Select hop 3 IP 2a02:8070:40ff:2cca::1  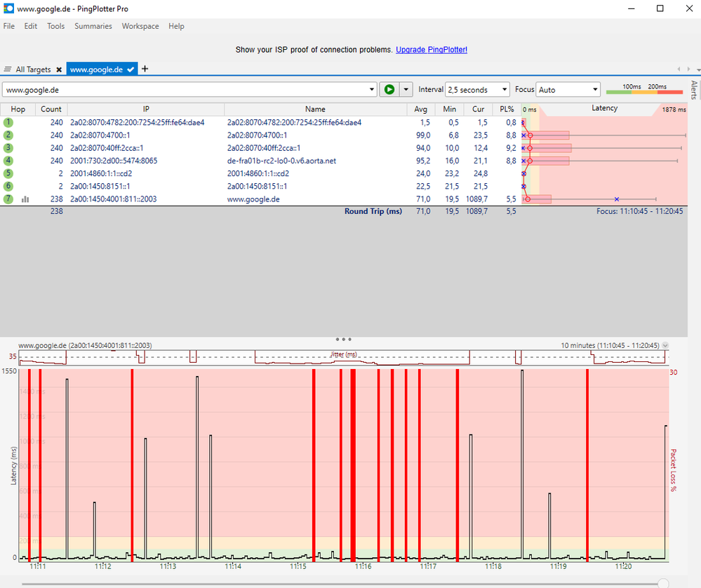click(x=107, y=147)
